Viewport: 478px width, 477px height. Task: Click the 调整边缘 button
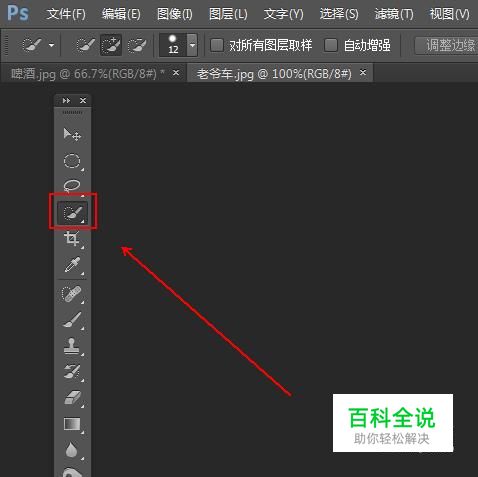(447, 45)
